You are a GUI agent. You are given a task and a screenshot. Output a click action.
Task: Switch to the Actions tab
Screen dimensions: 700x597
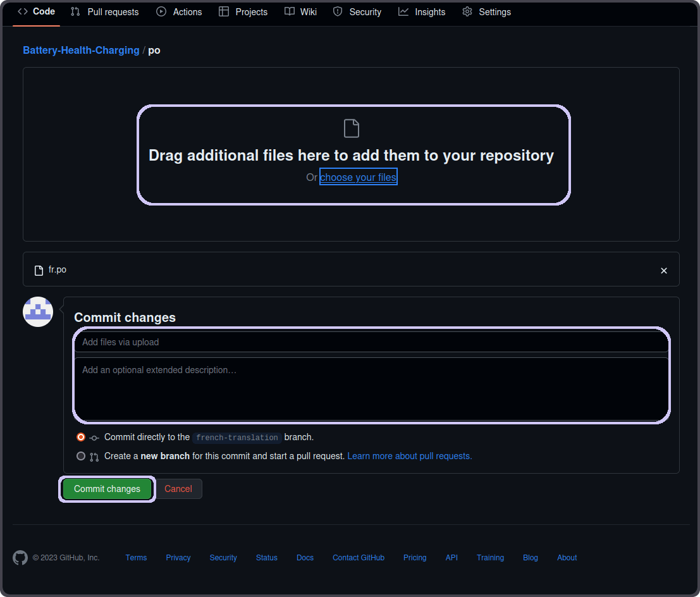(x=179, y=12)
